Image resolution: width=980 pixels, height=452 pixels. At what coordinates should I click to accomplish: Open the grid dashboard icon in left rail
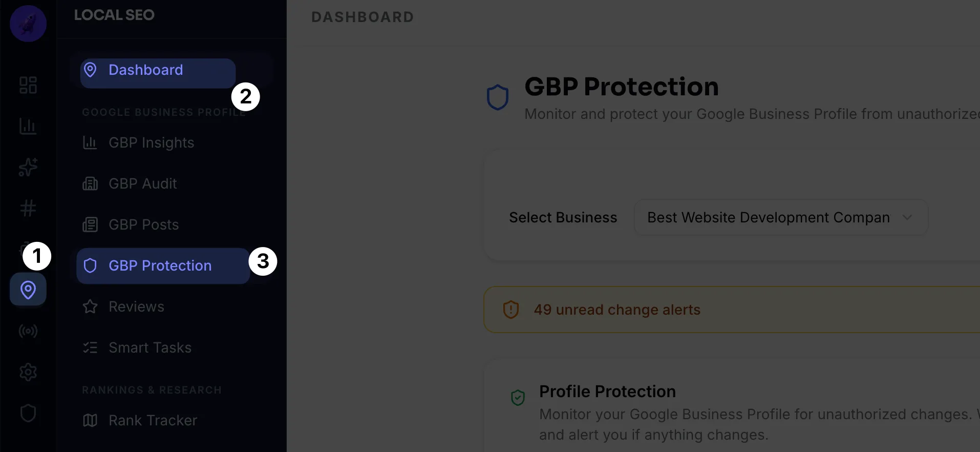point(28,85)
